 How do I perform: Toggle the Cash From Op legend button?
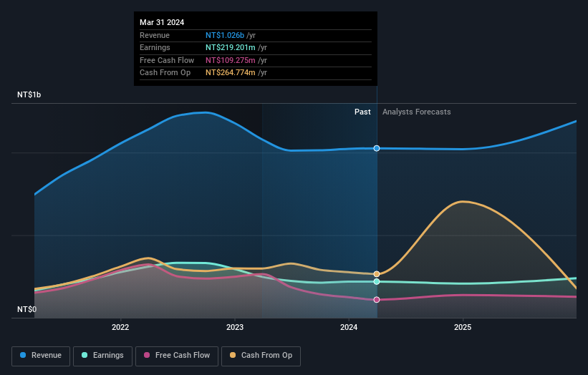[261, 356]
